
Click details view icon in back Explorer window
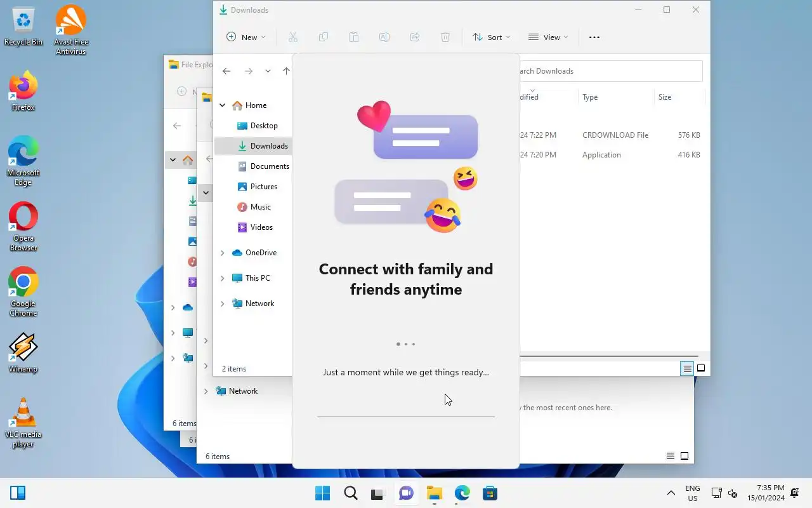click(x=671, y=456)
